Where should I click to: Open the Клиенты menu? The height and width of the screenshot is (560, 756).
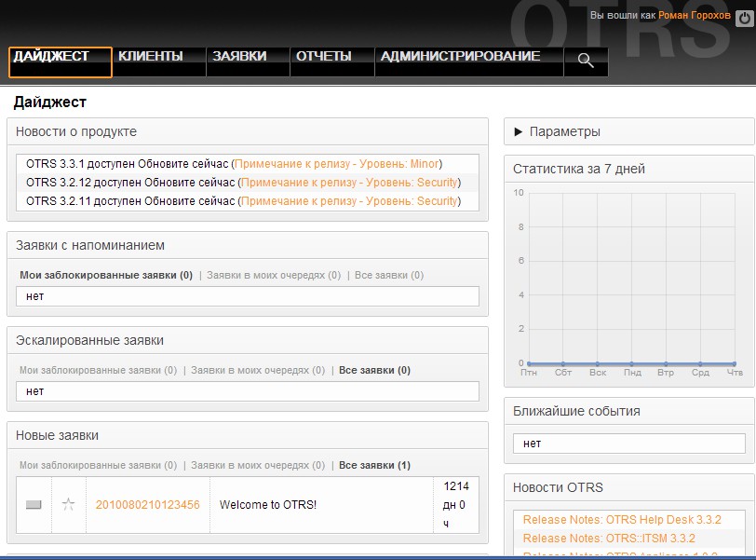(159, 62)
